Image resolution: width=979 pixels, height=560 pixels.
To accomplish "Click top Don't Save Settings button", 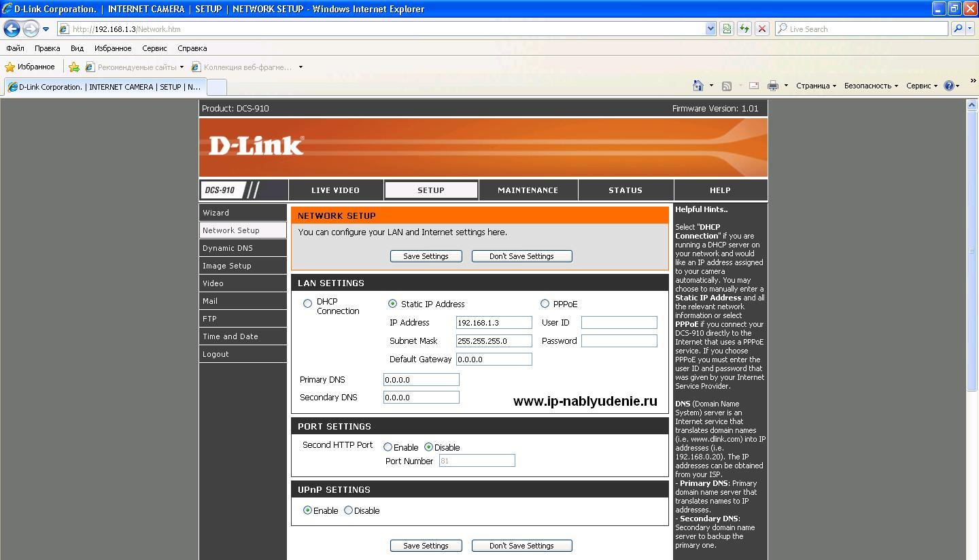I will pyautogui.click(x=521, y=256).
